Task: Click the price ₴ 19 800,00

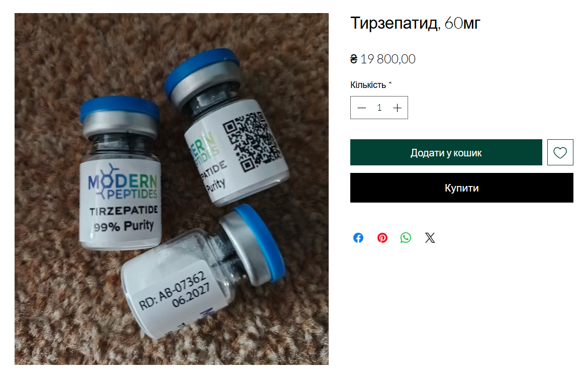Action: coord(383,59)
